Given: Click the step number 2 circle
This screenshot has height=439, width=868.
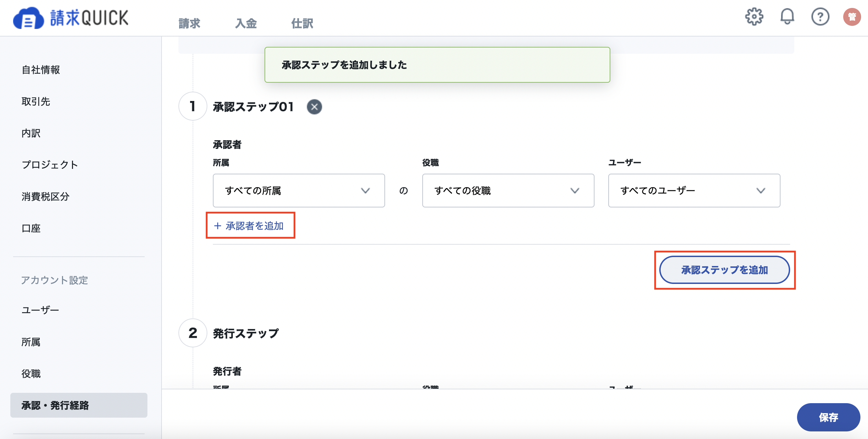Looking at the screenshot, I should [193, 333].
